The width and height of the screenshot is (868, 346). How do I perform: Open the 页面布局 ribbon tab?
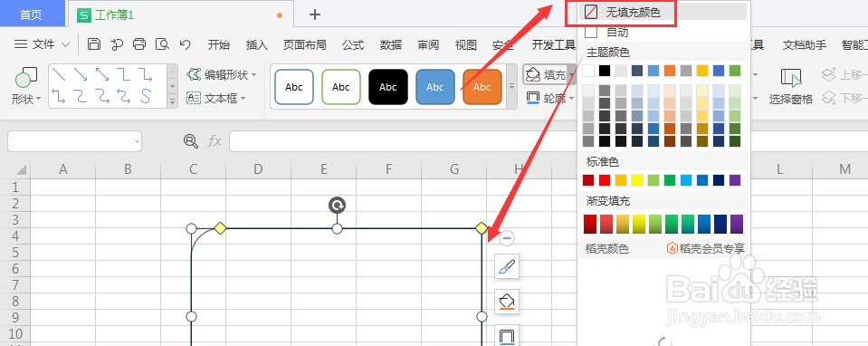pos(305,45)
